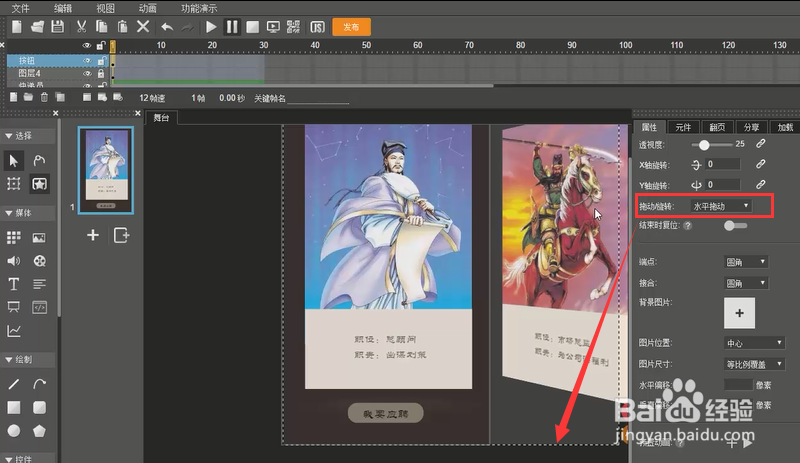Save the project with the floppy icon
Image resolution: width=800 pixels, height=463 pixels.
pyautogui.click(x=57, y=27)
